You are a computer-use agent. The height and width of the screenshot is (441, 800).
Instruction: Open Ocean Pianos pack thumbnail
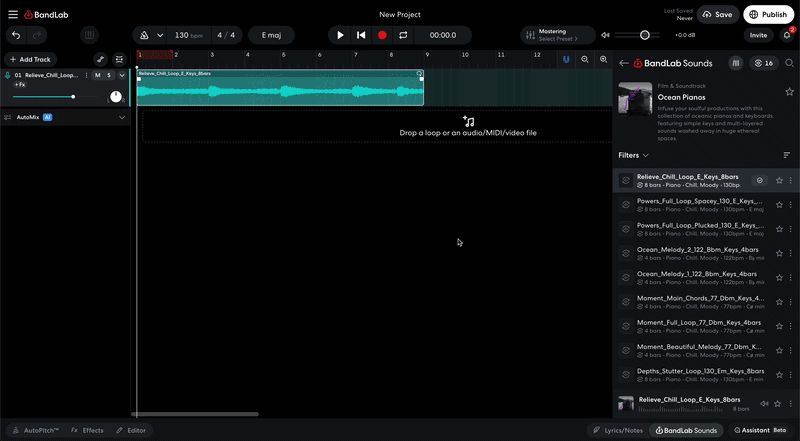635,99
